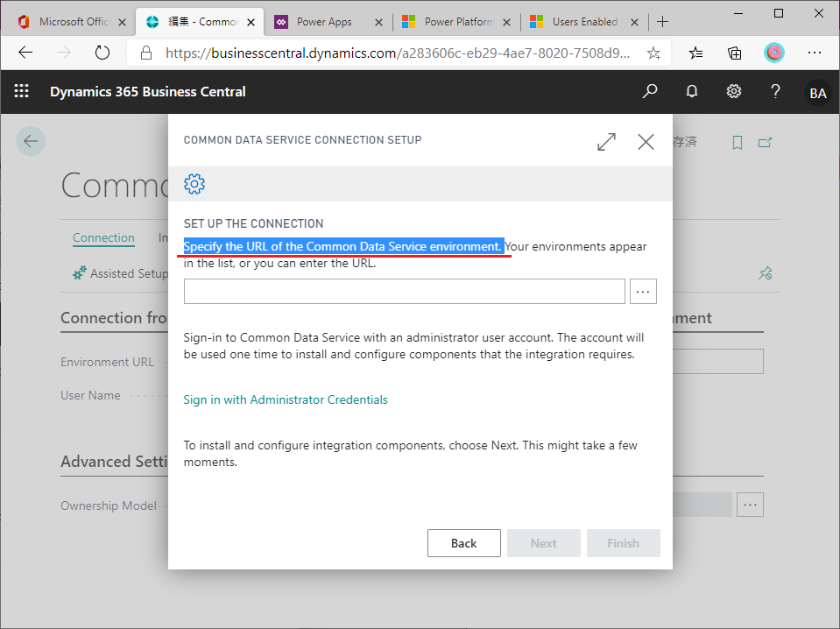The width and height of the screenshot is (840, 629).
Task: Sign in with Administrator Credentials
Action: click(x=286, y=399)
